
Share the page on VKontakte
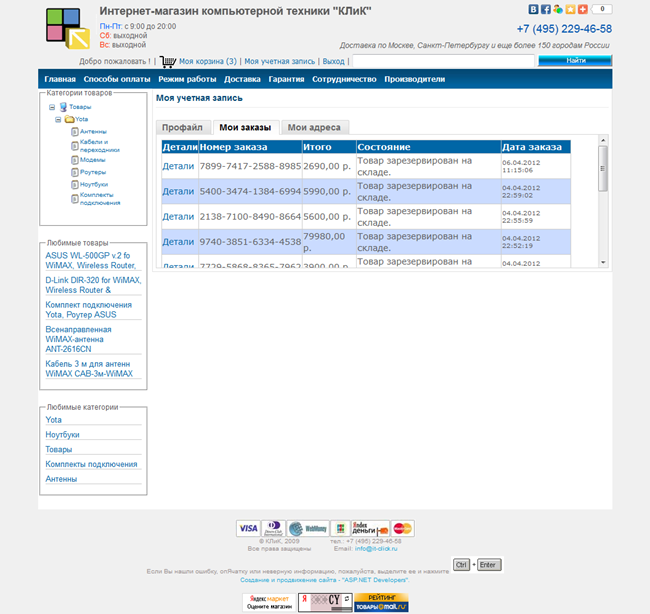(533, 9)
